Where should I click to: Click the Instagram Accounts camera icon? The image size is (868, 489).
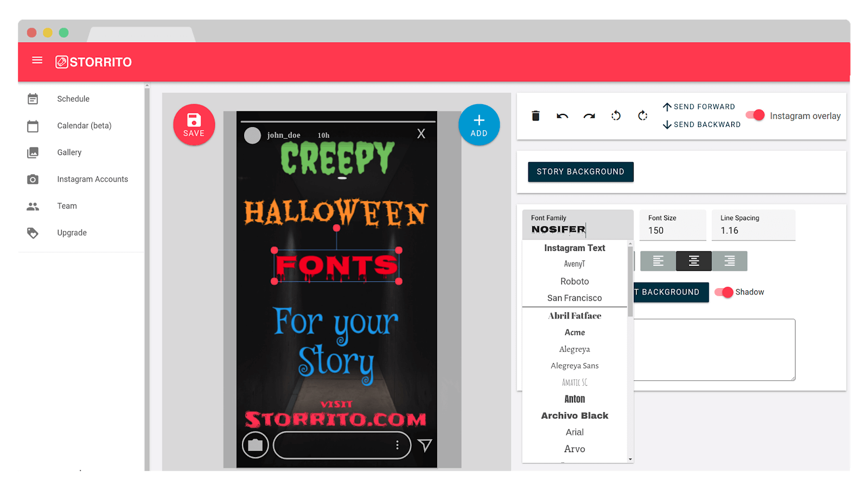tap(33, 179)
